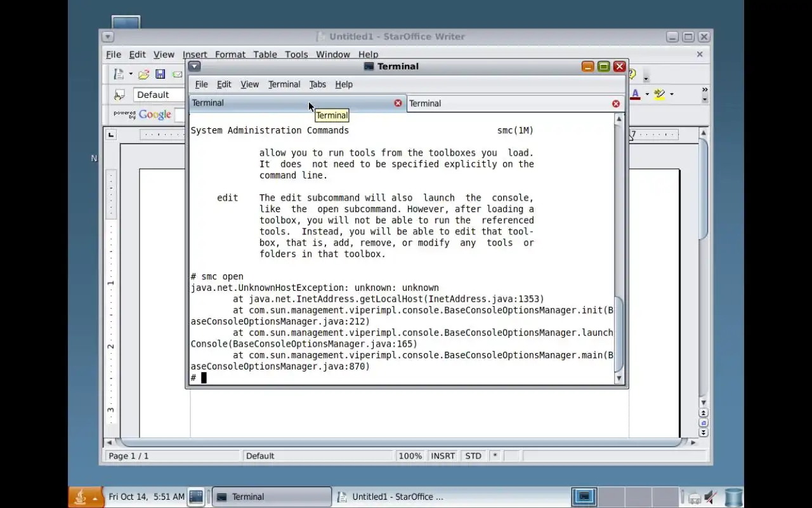Open the StarOffice window menu arrow button
This screenshot has height=508, width=812.
coord(107,37)
